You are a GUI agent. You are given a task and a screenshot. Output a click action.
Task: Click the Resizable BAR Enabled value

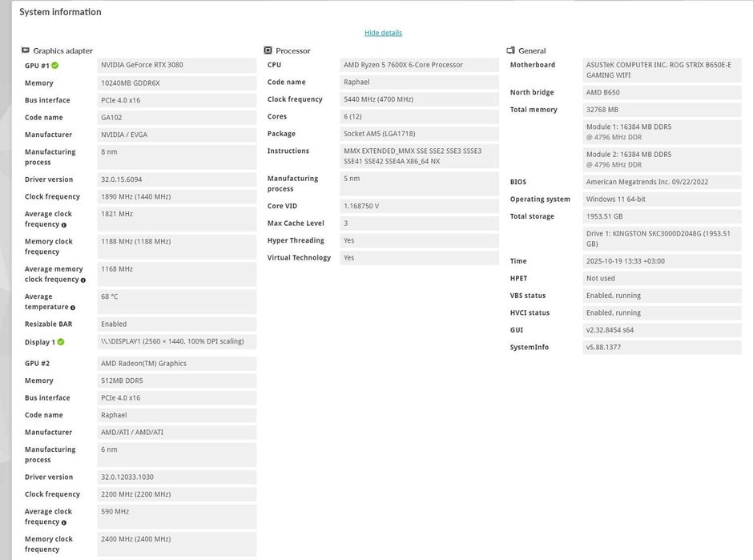click(x=177, y=324)
